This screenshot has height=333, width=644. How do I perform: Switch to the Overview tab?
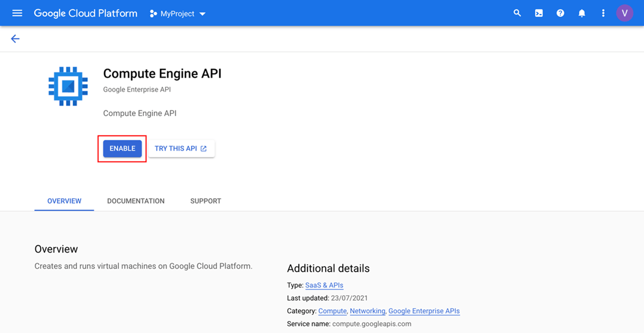coord(64,201)
